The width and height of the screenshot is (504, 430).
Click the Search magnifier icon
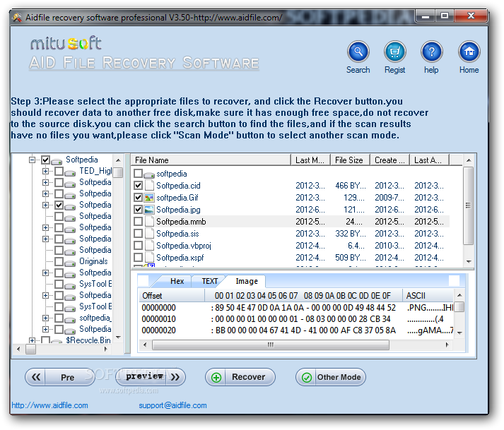[358, 52]
